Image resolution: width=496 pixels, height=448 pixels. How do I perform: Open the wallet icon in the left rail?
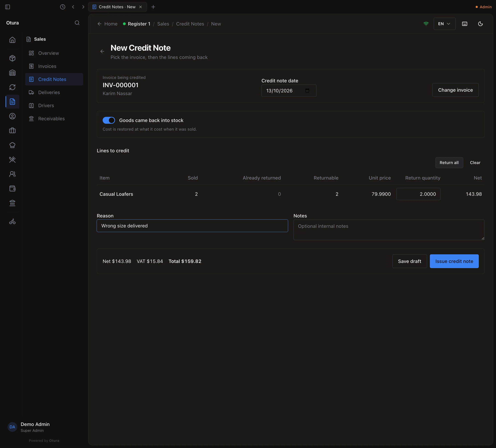click(x=12, y=189)
